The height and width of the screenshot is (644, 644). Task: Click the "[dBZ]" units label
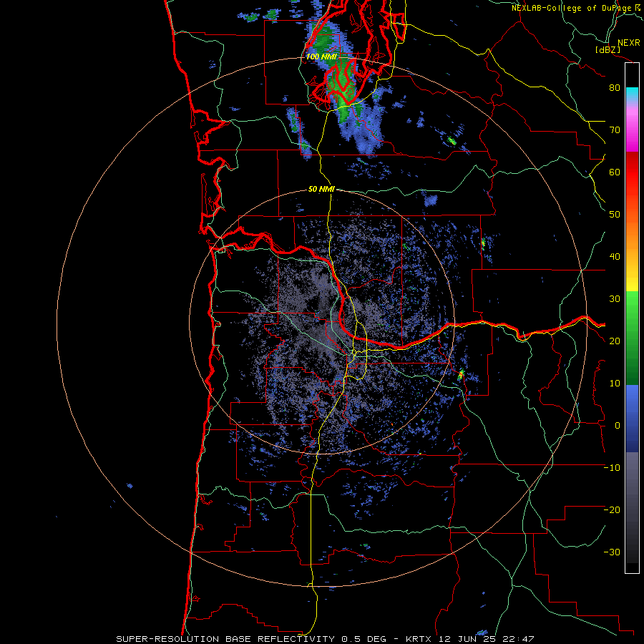click(x=608, y=50)
